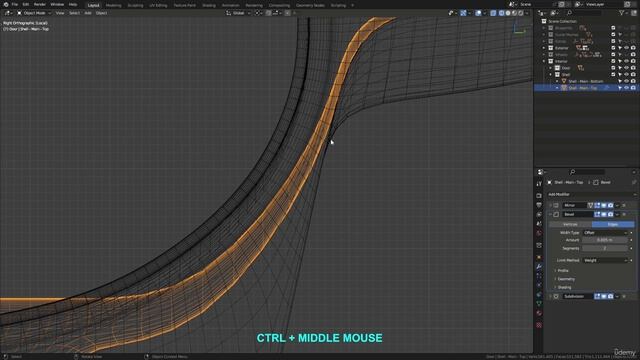Image resolution: width=640 pixels, height=360 pixels.
Task: Switch viewport to wireframe shading mode
Action: coord(502,13)
